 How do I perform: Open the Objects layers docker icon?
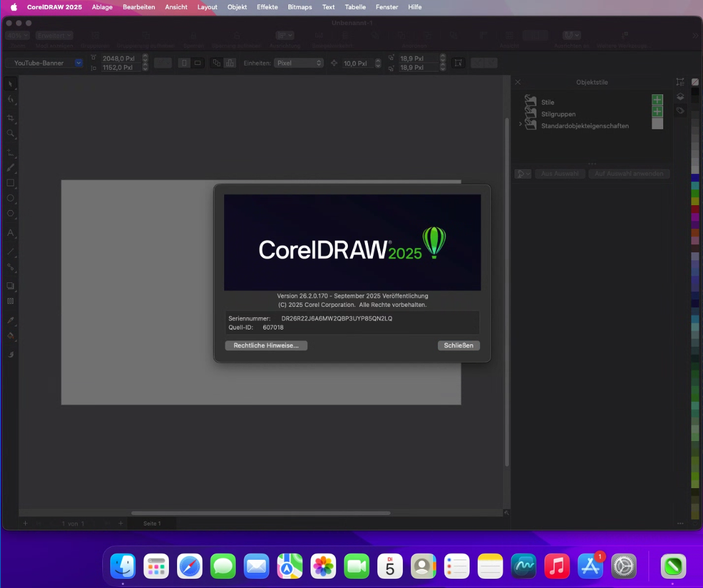[x=680, y=96]
